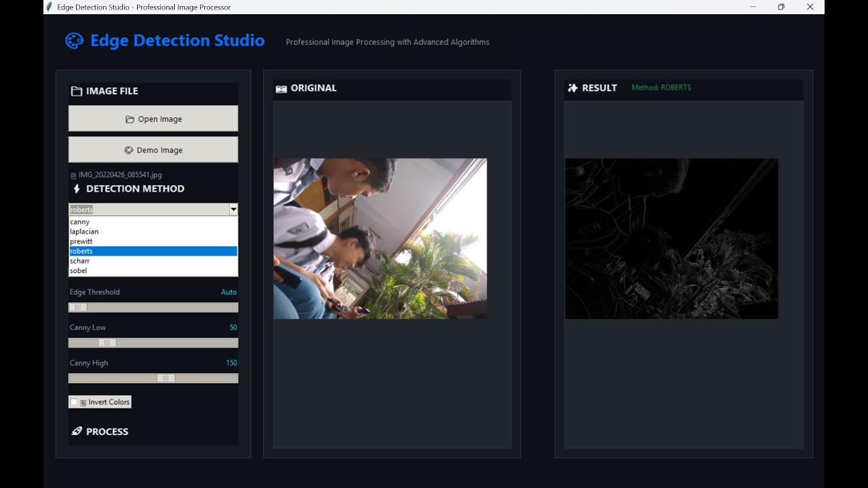Click the IMG_20220426_085541.jpg file name
The image size is (868, 488).
point(120,175)
